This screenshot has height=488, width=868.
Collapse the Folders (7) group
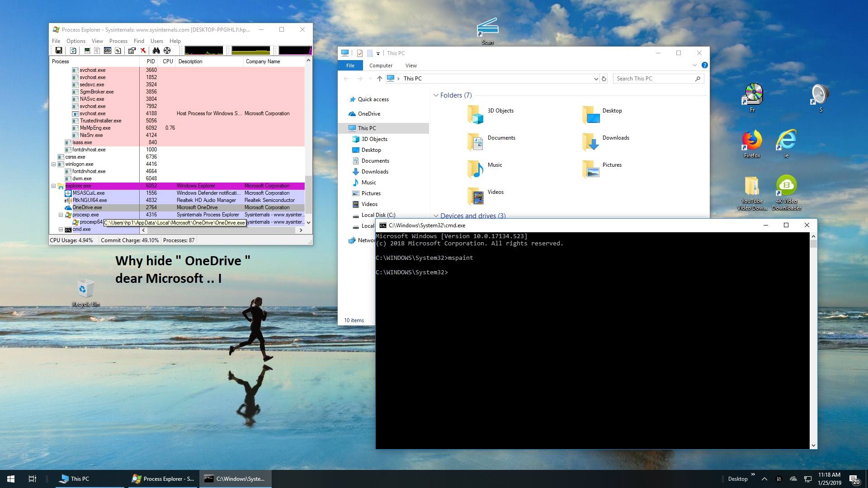click(x=436, y=95)
